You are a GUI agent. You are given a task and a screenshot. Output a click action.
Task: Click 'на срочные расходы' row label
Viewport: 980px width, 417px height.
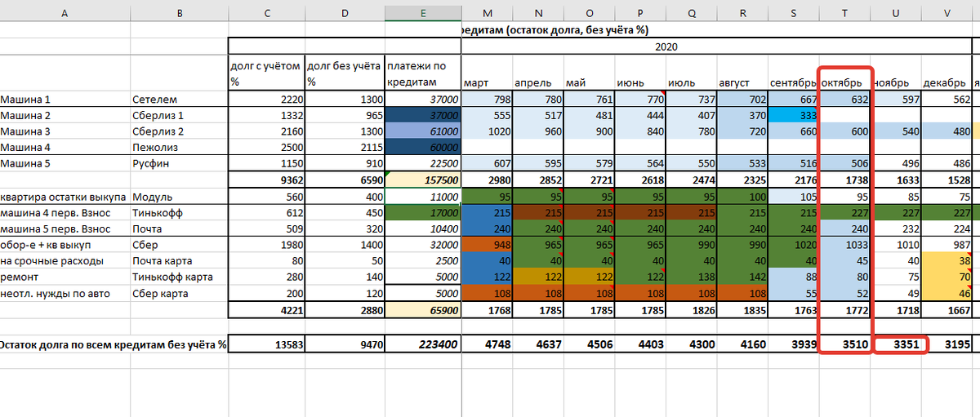click(65, 261)
